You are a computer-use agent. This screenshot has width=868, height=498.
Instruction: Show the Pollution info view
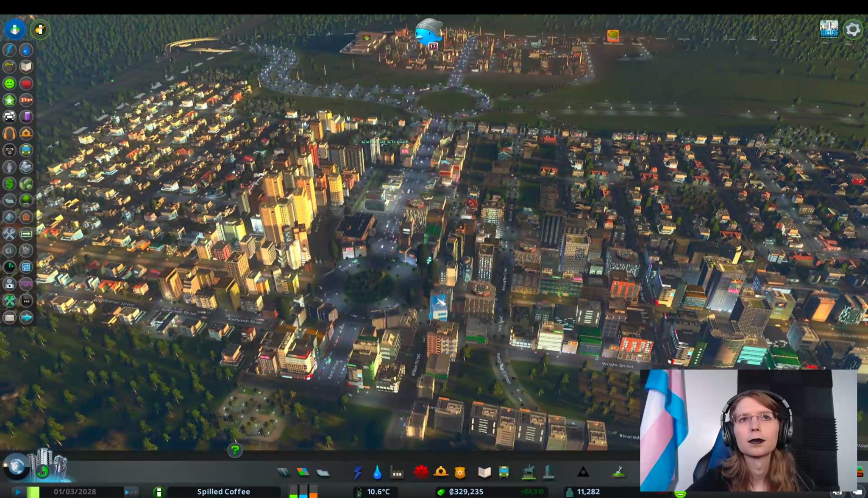coord(26,117)
